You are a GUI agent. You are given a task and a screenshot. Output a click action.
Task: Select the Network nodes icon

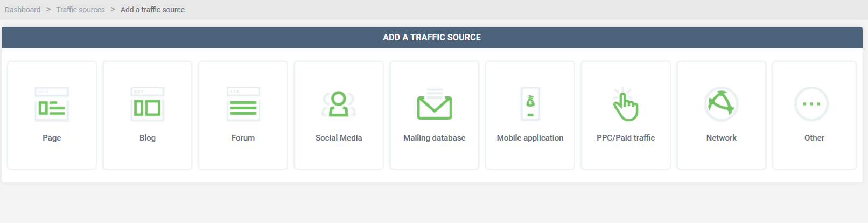pyautogui.click(x=722, y=104)
